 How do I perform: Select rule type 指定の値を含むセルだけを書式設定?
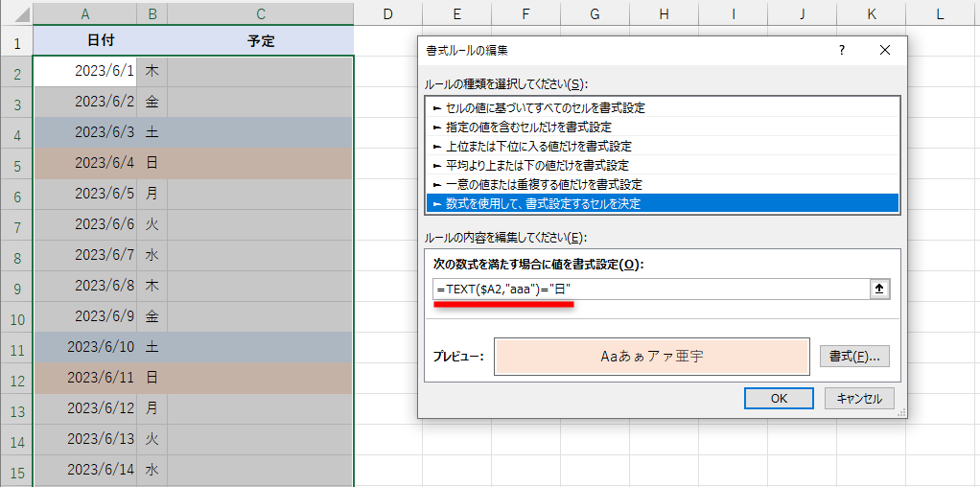[663, 127]
